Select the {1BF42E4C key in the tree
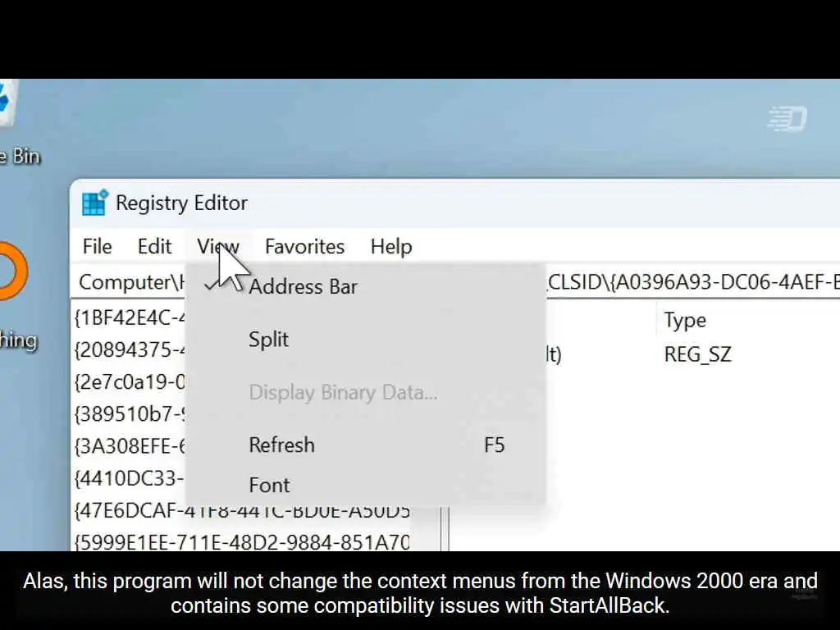Viewport: 840px width, 630px height. [130, 318]
